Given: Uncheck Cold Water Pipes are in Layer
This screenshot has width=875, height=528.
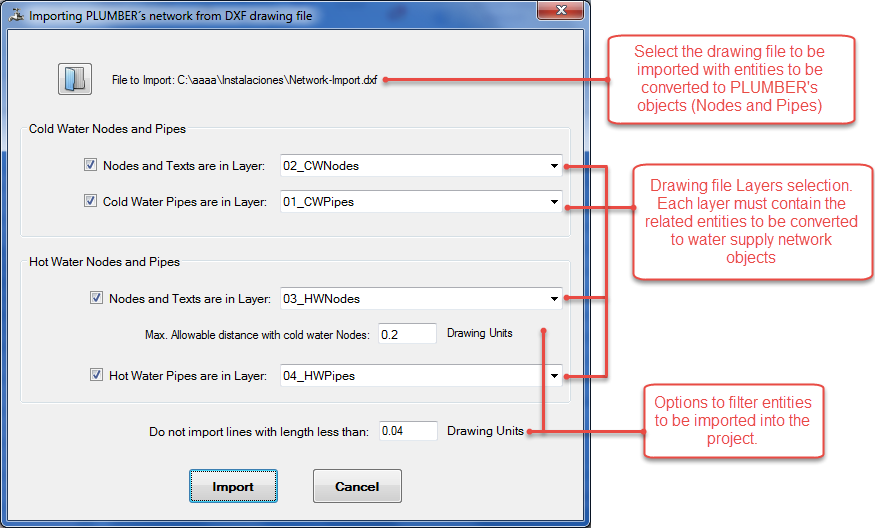Looking at the screenshot, I should (x=91, y=202).
